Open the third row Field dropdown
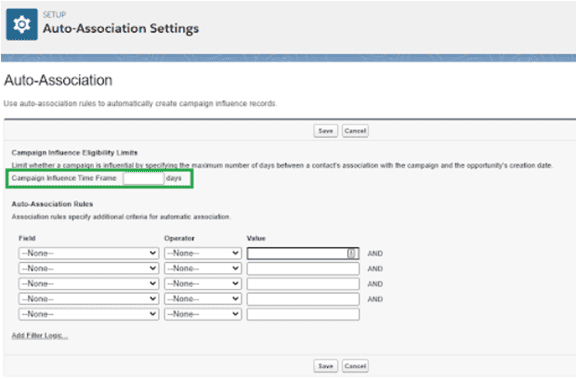 coord(89,284)
